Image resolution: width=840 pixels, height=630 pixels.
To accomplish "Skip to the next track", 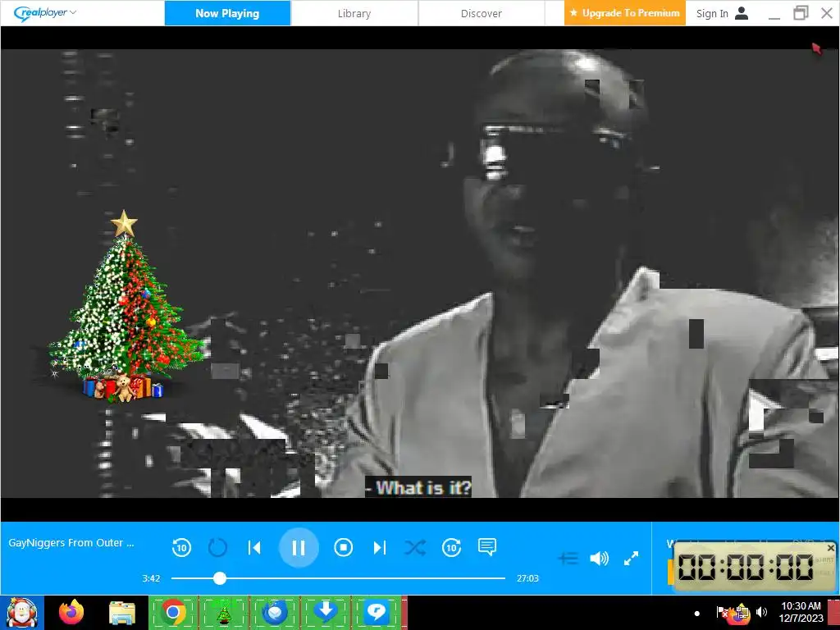I will coord(379,547).
